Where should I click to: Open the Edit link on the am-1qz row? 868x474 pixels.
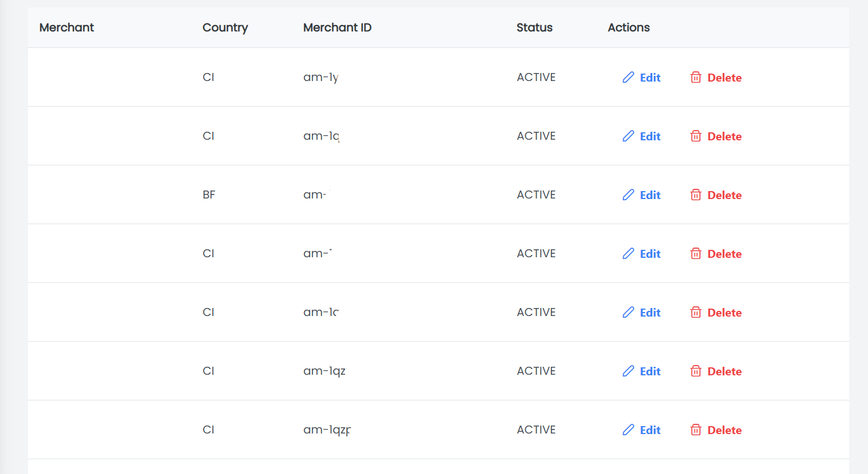pyautogui.click(x=650, y=371)
